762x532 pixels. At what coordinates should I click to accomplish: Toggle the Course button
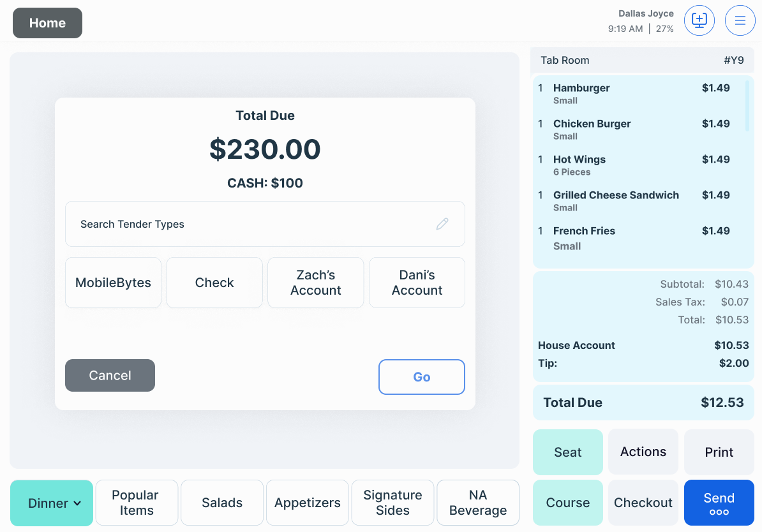(567, 503)
